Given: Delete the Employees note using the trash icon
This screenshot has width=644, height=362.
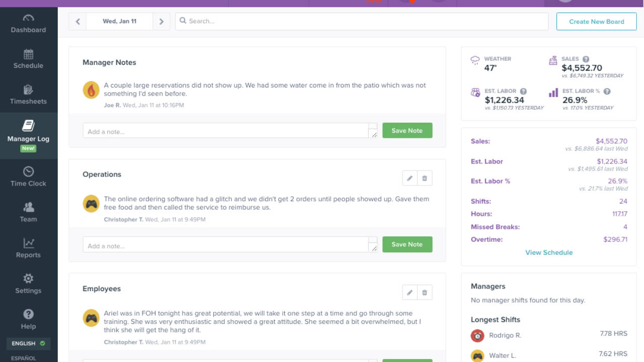Looking at the screenshot, I should tap(425, 292).
